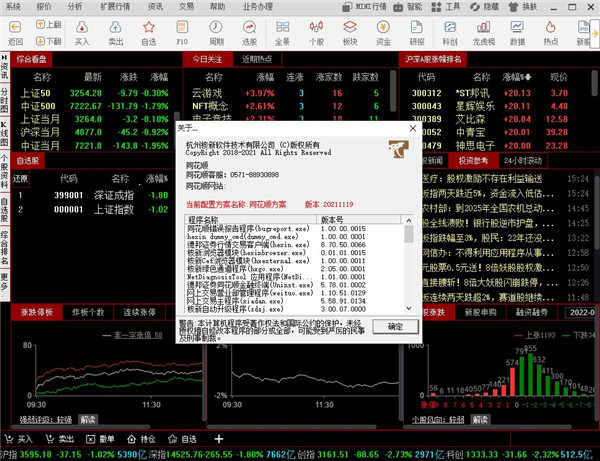Select 深证成指 row in 自选股

click(x=92, y=195)
